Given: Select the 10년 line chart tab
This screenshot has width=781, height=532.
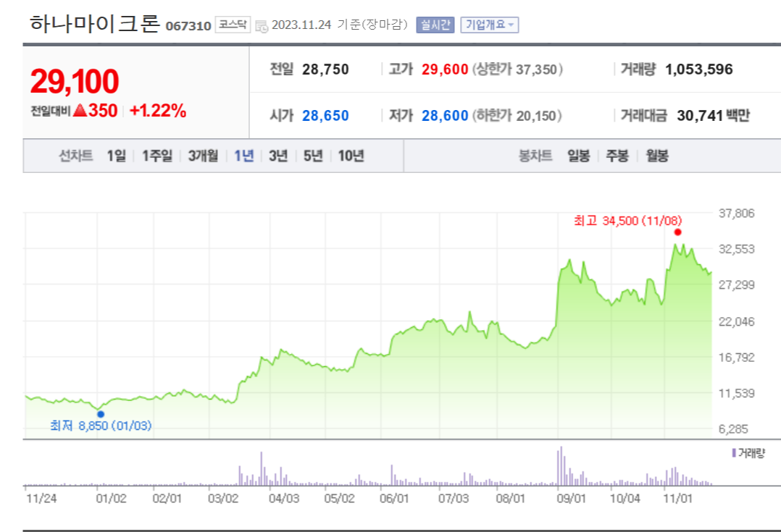Looking at the screenshot, I should pyautogui.click(x=351, y=156).
